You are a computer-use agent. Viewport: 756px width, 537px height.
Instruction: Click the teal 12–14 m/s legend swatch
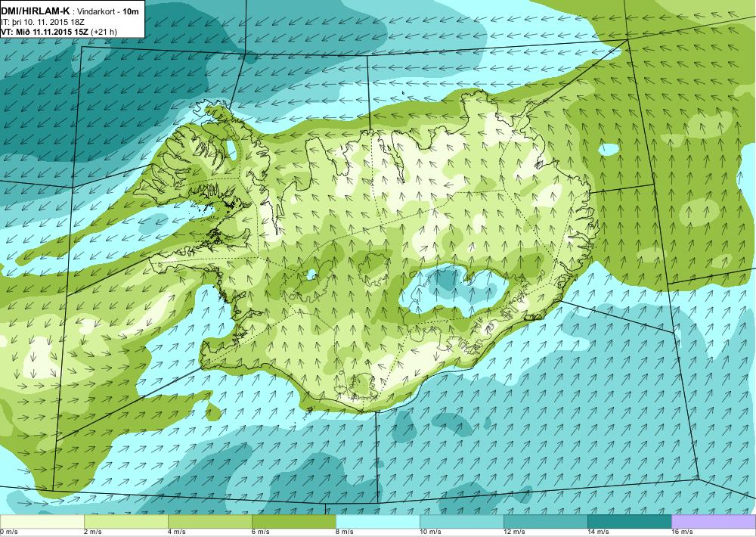click(x=545, y=522)
